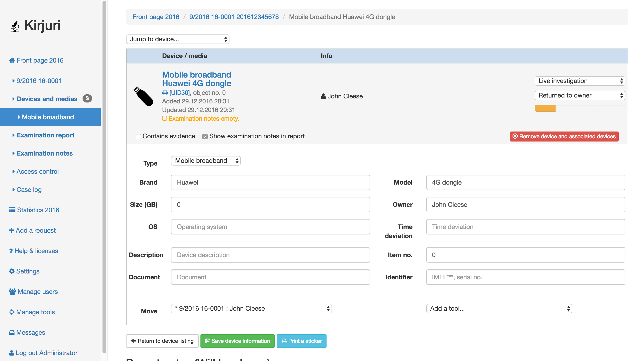The image size is (644, 361).
Task: Click the Statistics 2016 list icon
Action: tap(12, 210)
